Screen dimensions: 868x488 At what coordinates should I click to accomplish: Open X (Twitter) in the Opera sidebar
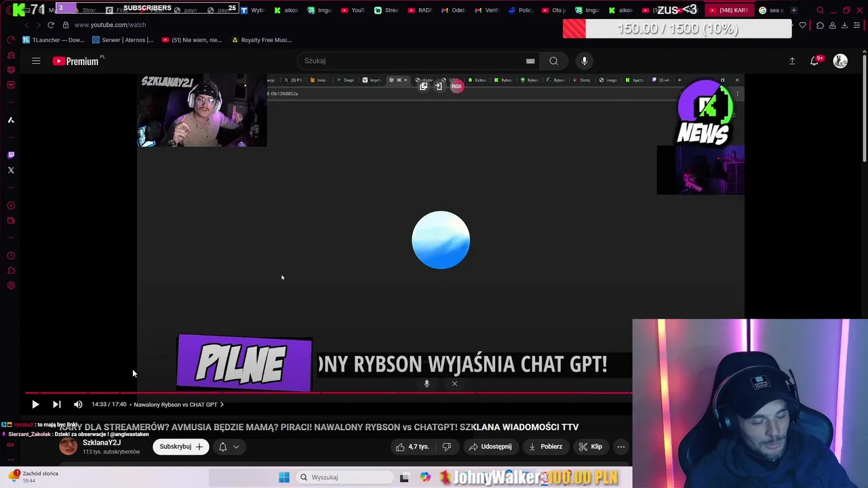click(x=11, y=170)
